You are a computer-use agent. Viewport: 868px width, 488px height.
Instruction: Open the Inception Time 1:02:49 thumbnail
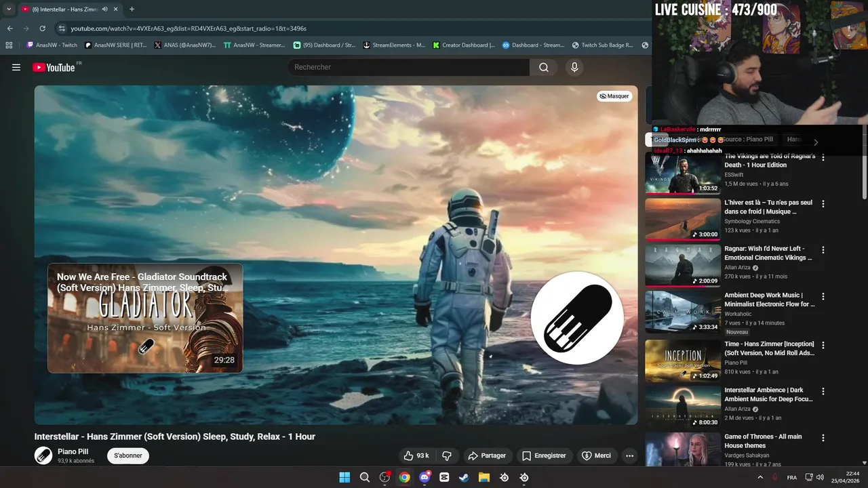[683, 361]
